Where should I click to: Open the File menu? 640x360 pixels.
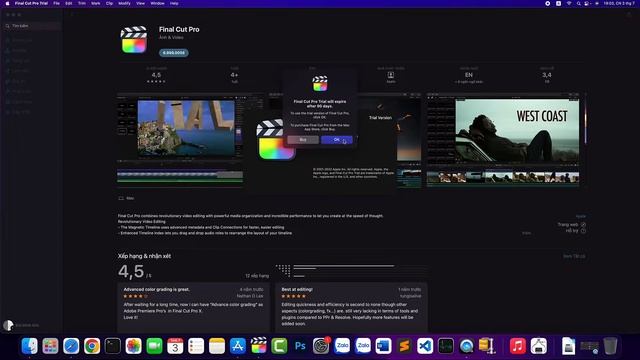57,3
